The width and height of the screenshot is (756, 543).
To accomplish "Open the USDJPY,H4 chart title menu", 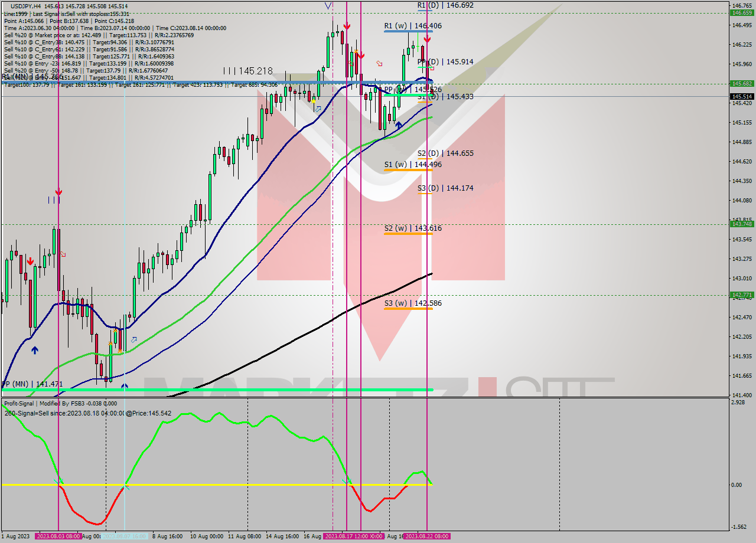I will pyautogui.click(x=35, y=5).
